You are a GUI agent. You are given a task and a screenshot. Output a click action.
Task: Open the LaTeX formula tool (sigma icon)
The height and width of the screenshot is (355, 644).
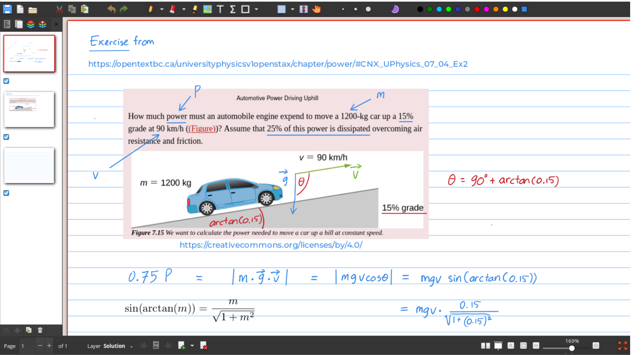click(x=232, y=9)
